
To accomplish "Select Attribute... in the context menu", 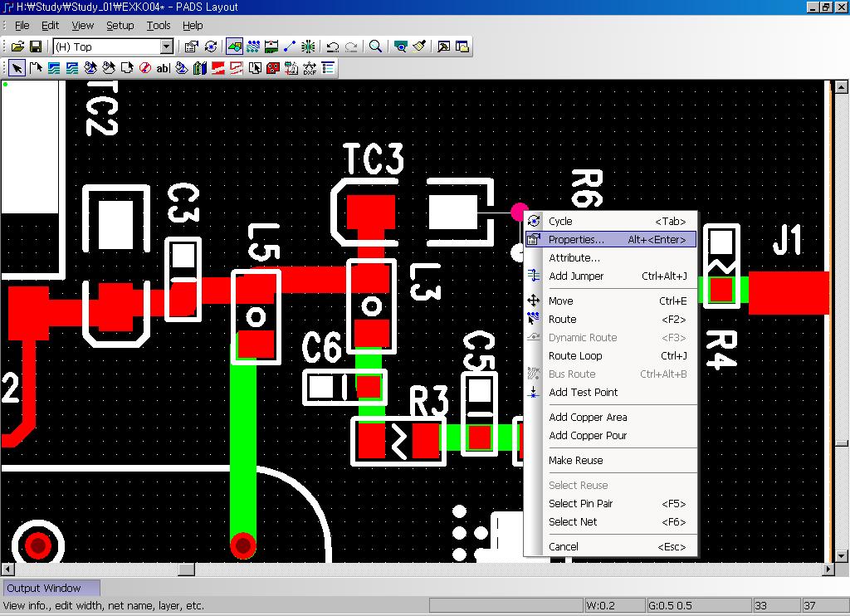I will coord(611,258).
